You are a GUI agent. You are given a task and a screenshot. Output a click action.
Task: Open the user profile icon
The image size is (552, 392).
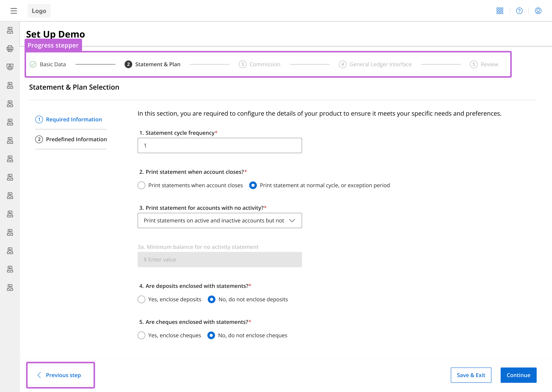click(538, 11)
